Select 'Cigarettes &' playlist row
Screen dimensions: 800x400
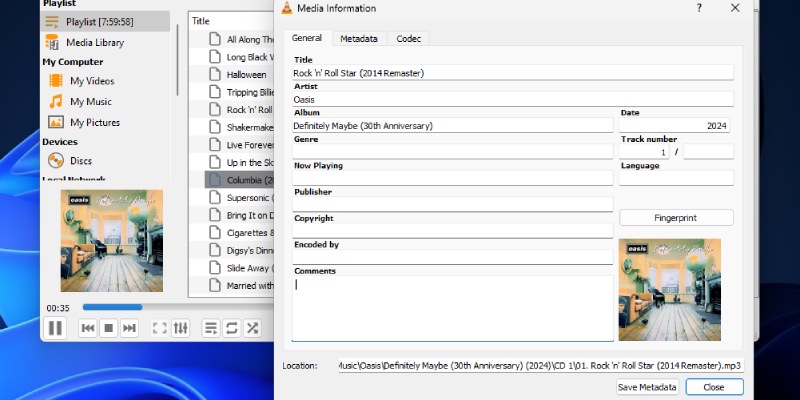pyautogui.click(x=240, y=233)
